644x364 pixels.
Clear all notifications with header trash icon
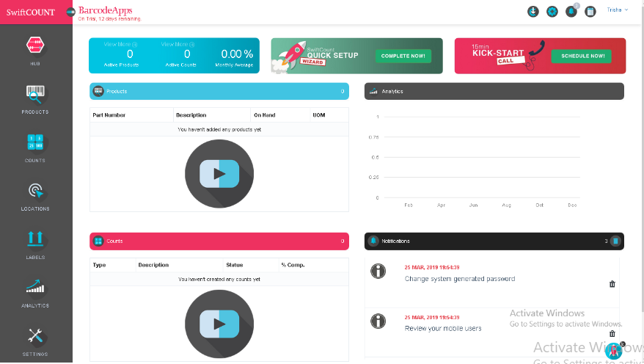(615, 241)
